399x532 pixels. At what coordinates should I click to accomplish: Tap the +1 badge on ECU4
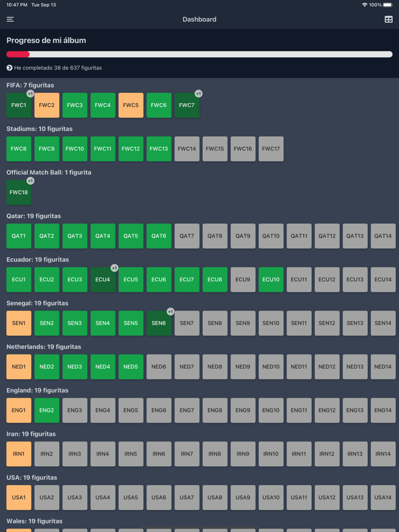[114, 268]
